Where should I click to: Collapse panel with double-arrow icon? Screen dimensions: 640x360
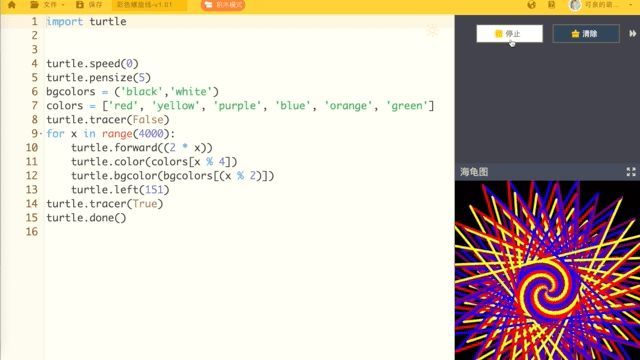633,33
